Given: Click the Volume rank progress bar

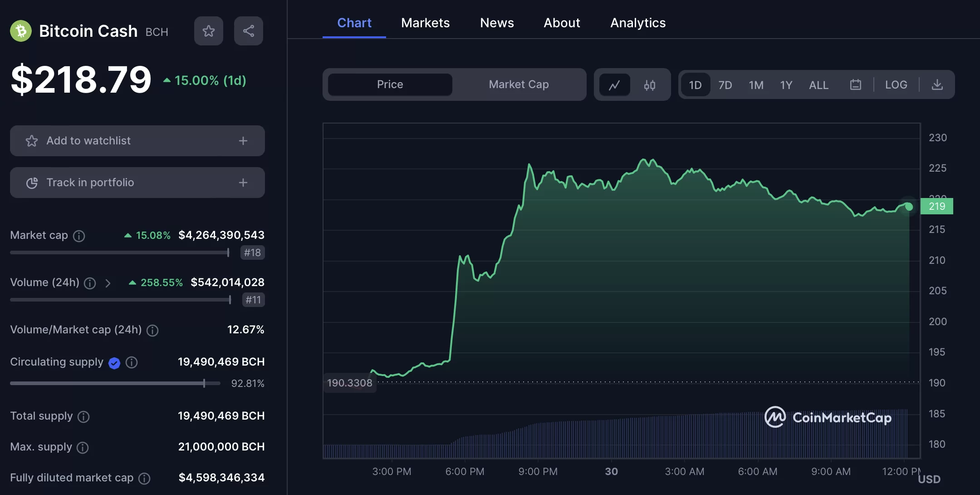Looking at the screenshot, I should 121,300.
